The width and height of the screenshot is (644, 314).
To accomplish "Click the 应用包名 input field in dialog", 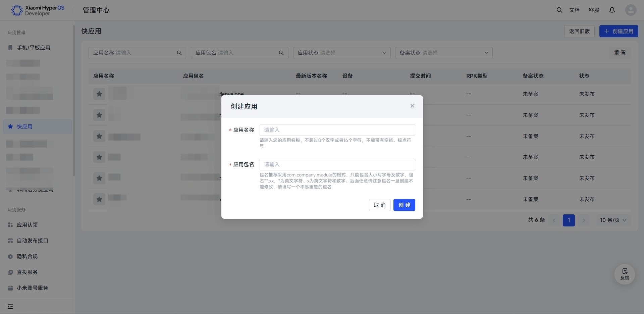I will point(337,164).
